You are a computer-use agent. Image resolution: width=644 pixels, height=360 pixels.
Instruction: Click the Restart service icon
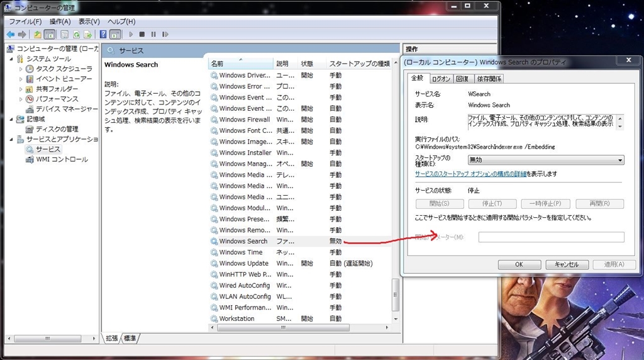(165, 35)
